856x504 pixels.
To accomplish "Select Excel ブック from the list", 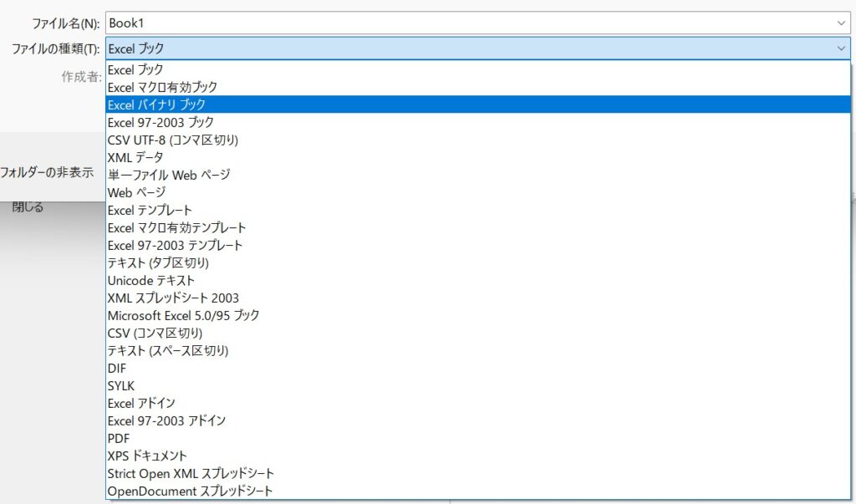I will coord(135,69).
